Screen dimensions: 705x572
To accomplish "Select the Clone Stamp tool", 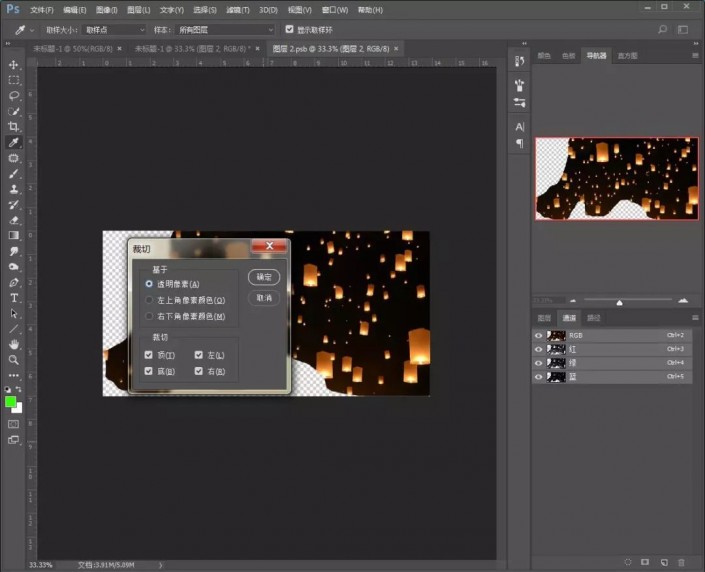I will (x=13, y=189).
